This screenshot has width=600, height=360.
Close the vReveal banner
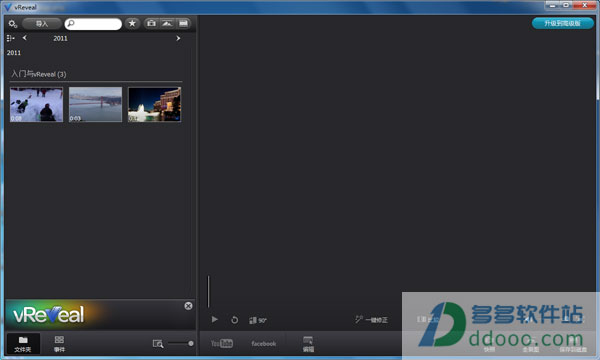[188, 306]
